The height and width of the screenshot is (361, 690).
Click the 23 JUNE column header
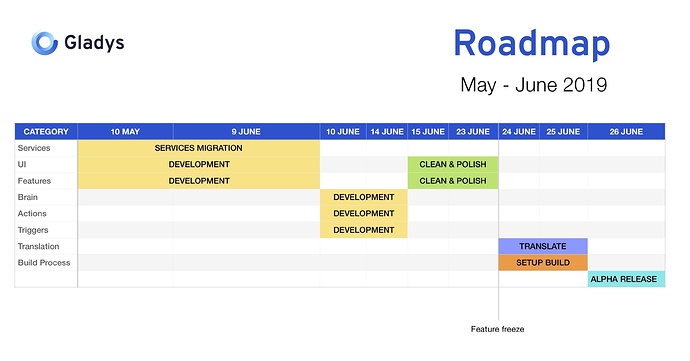coord(473,132)
